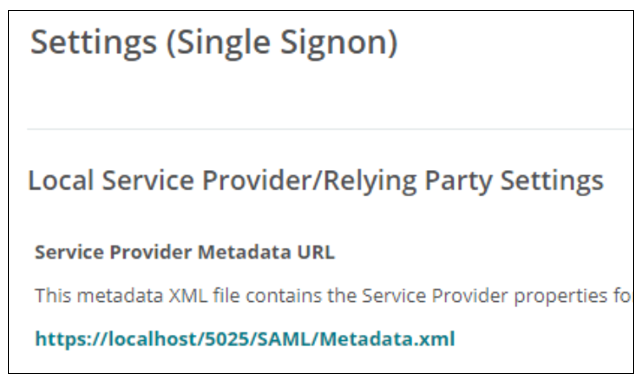The image size is (641, 383).
Task: Select the Local Service Provider/Relying Party Settings heading
Action: (x=316, y=181)
